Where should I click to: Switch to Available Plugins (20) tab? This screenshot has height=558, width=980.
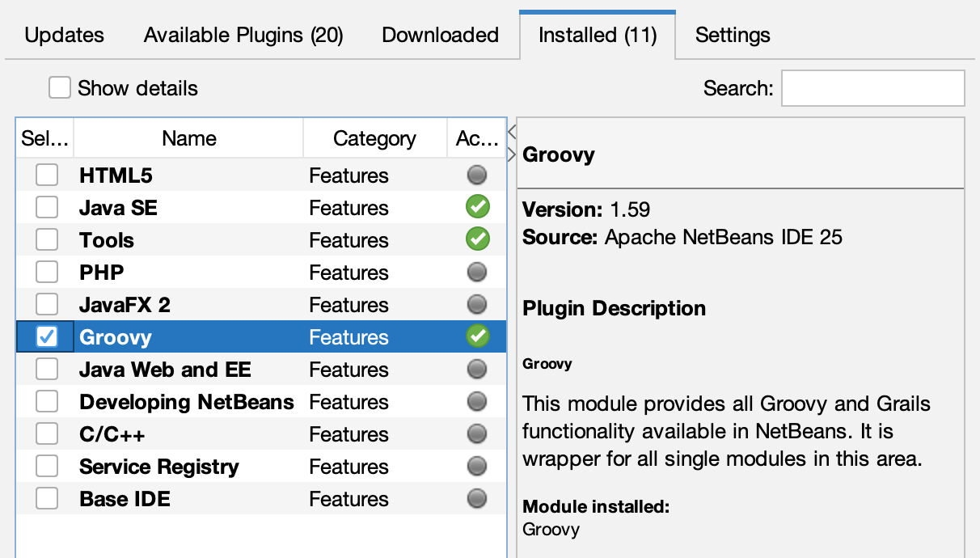(243, 36)
